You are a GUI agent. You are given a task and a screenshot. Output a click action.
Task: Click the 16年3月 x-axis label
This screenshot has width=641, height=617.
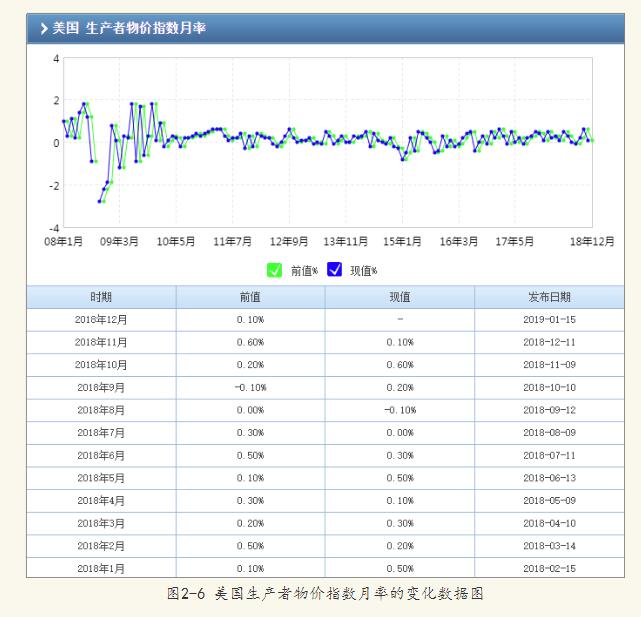[459, 241]
